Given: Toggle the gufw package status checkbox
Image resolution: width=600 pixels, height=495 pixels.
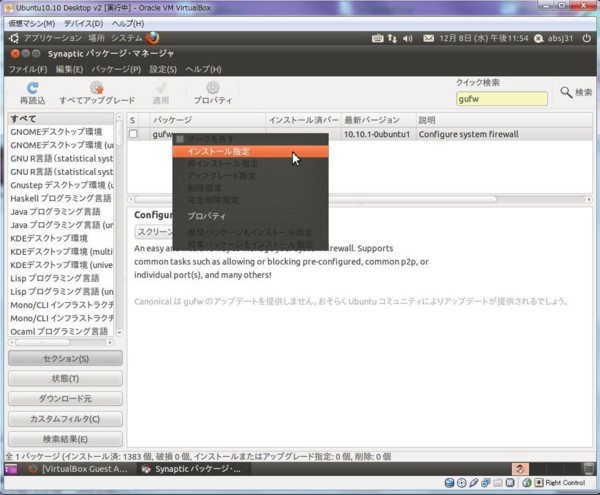Looking at the screenshot, I should click(133, 134).
